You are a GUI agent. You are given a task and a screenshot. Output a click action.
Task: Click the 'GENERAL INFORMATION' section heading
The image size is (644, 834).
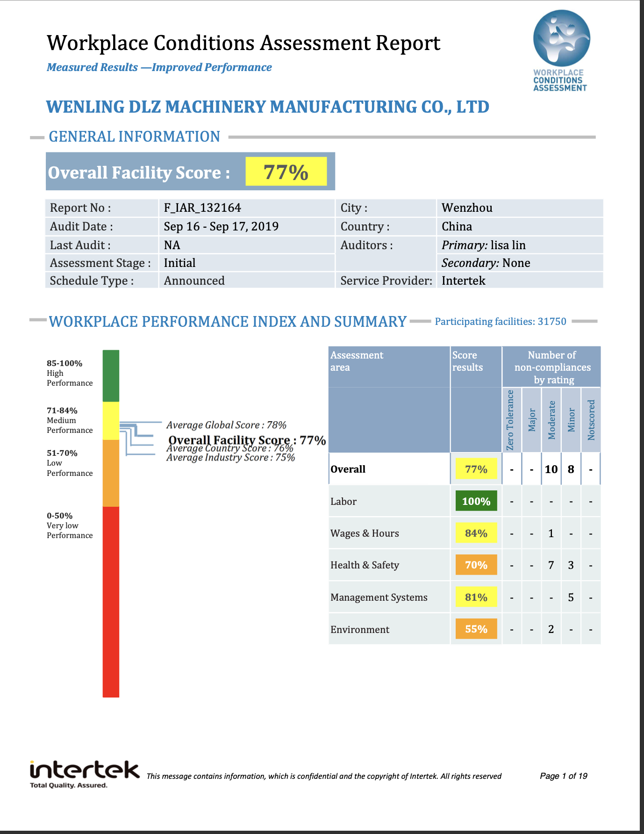point(135,137)
